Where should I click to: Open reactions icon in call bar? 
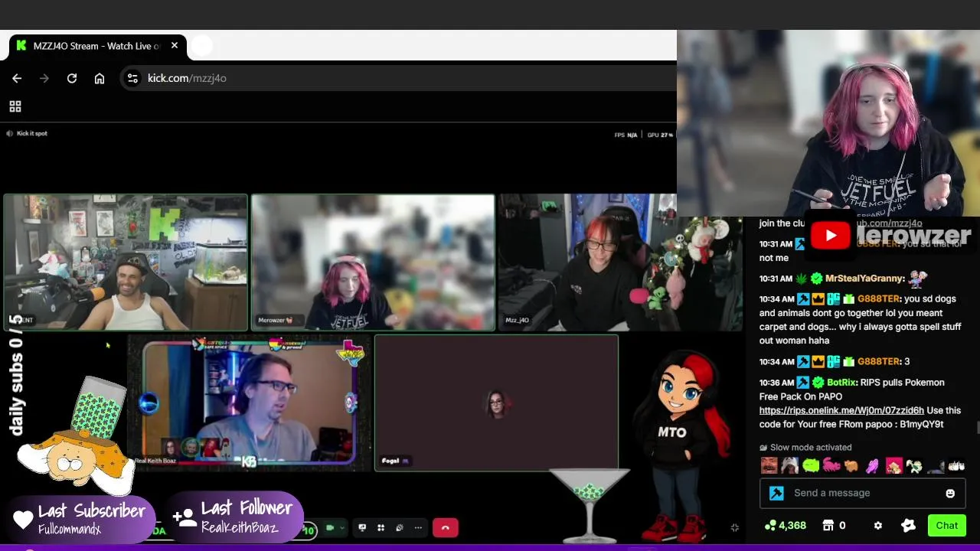[x=399, y=527]
